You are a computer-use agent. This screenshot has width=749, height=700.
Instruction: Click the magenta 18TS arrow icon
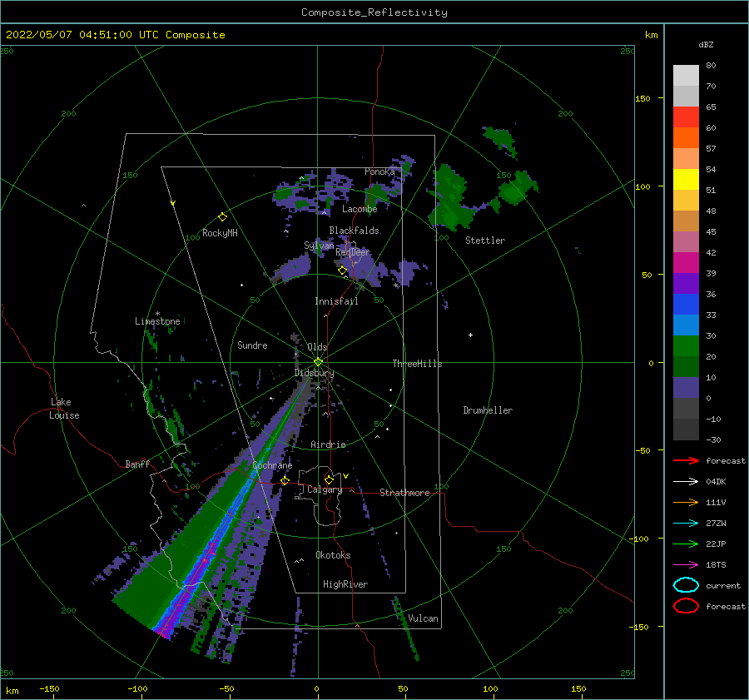[686, 565]
